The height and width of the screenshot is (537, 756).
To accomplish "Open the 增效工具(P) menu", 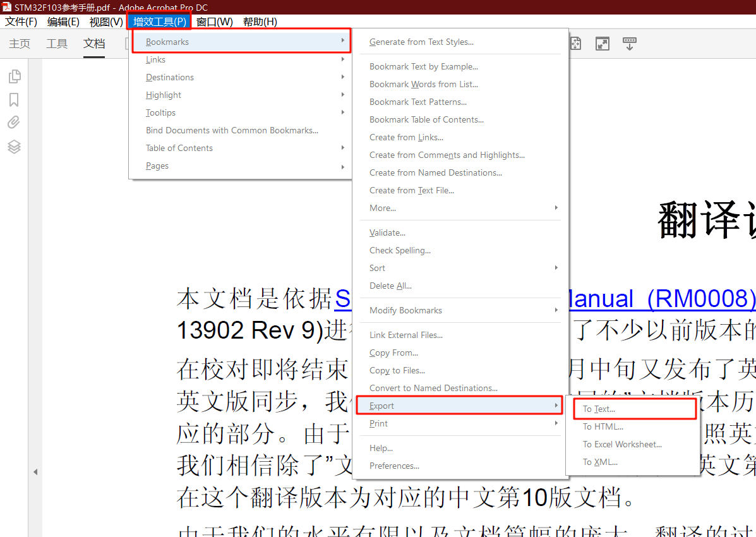I will pos(160,21).
